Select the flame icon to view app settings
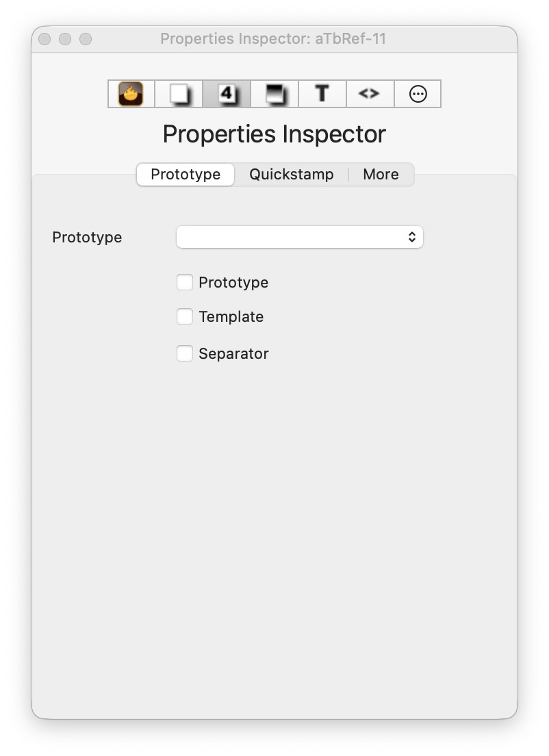Viewport: 549px width, 756px height. 130,94
